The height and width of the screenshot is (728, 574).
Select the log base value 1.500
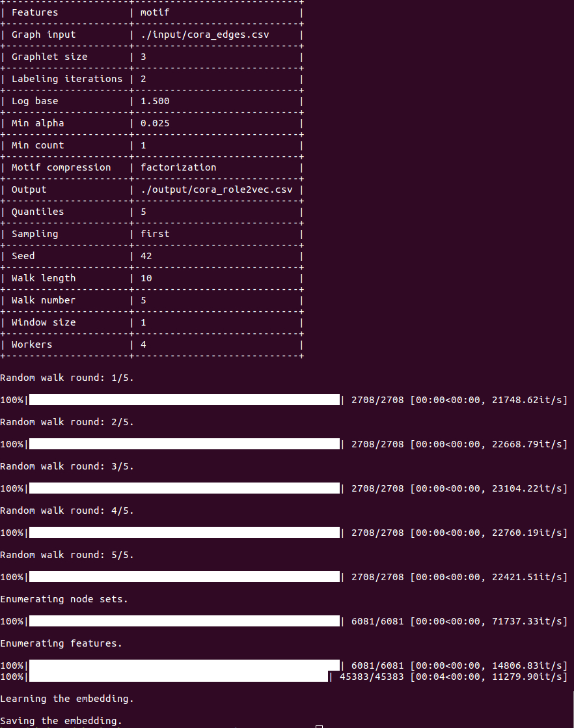coord(155,101)
